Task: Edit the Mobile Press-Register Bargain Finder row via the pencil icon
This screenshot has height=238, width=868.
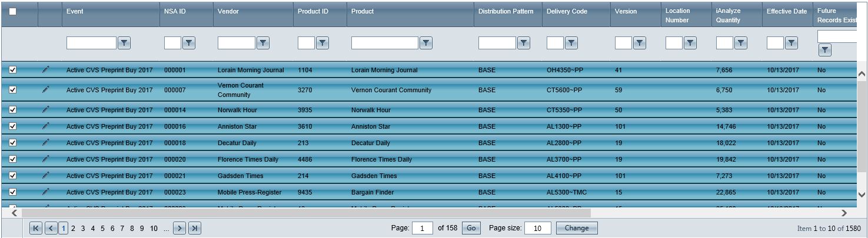Action: click(x=46, y=192)
